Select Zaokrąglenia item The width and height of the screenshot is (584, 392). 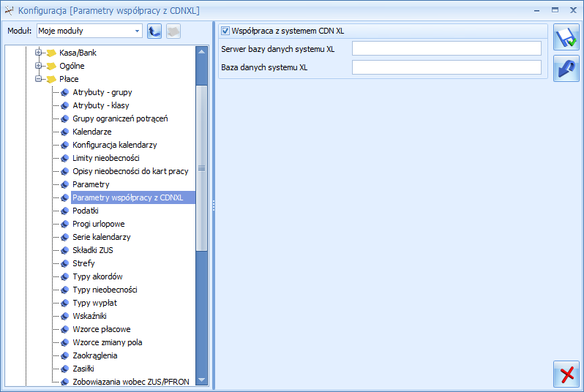(x=95, y=355)
